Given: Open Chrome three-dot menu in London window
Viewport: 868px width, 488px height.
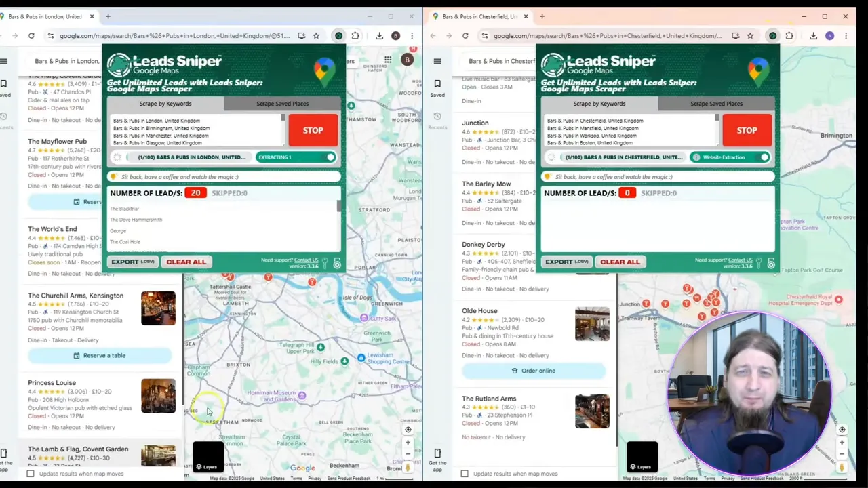Looking at the screenshot, I should tap(412, 35).
